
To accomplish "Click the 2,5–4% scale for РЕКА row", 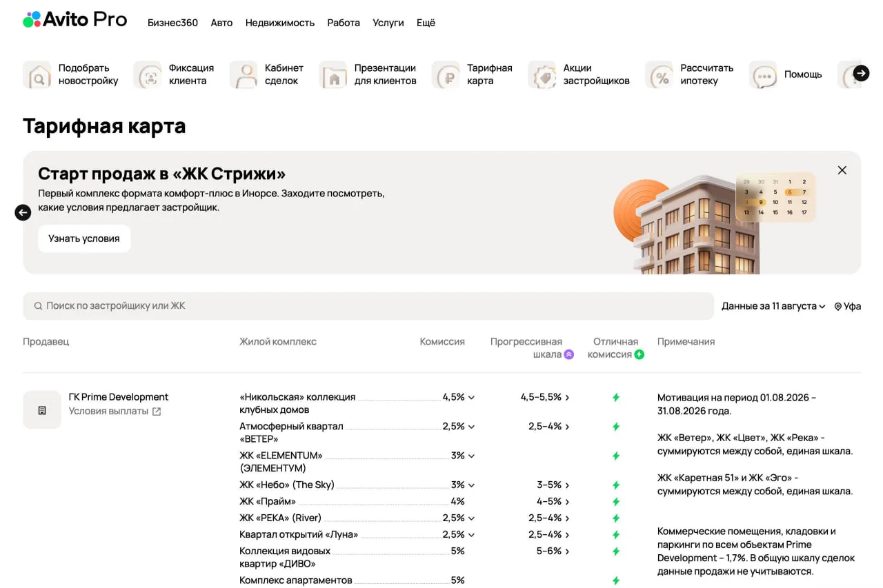I will click(549, 518).
